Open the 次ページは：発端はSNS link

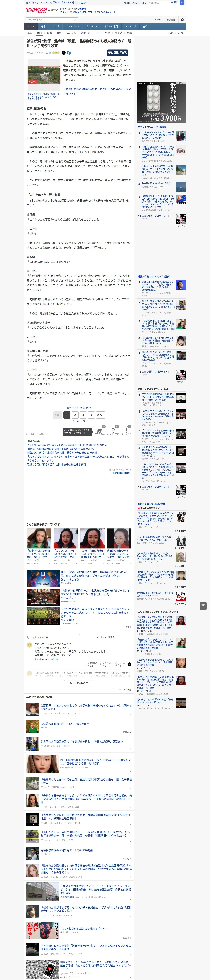pos(79,408)
